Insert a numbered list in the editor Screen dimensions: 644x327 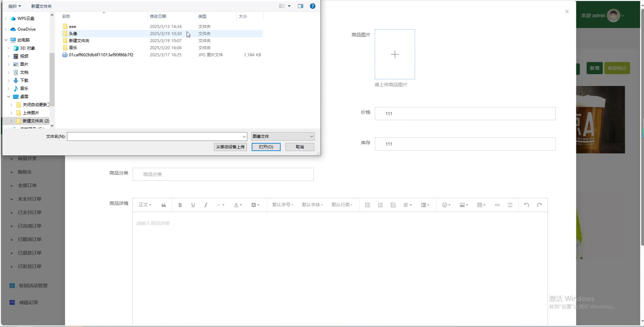coord(380,205)
